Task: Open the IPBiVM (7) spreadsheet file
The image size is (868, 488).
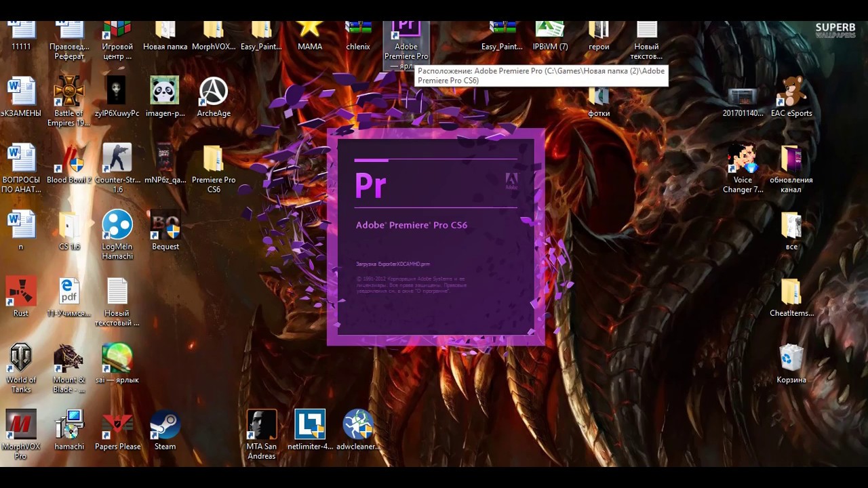Action: pos(550,34)
